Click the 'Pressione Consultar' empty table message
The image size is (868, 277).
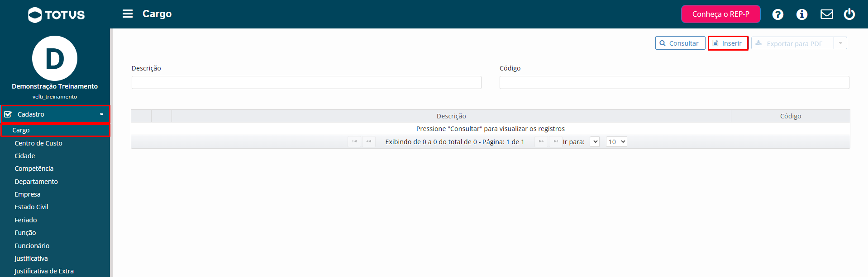coord(491,129)
